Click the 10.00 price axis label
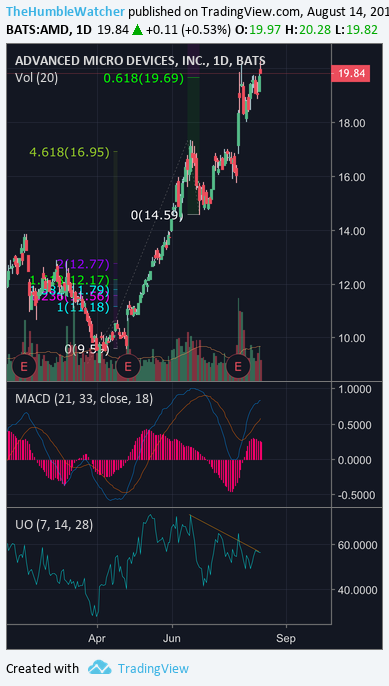This screenshot has width=389, height=686. point(351,338)
